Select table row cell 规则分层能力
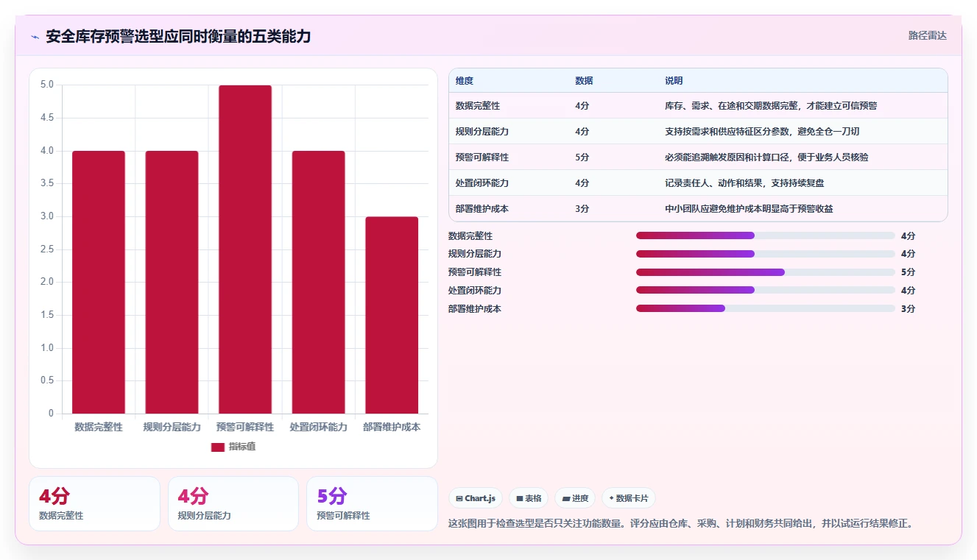Viewport: 977px width, 560px height. point(482,132)
